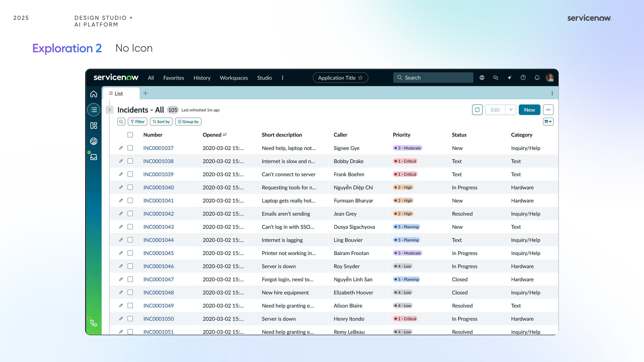This screenshot has width=644, height=362.
Task: Open the analytics gauge sidebar icon
Action: click(x=94, y=141)
